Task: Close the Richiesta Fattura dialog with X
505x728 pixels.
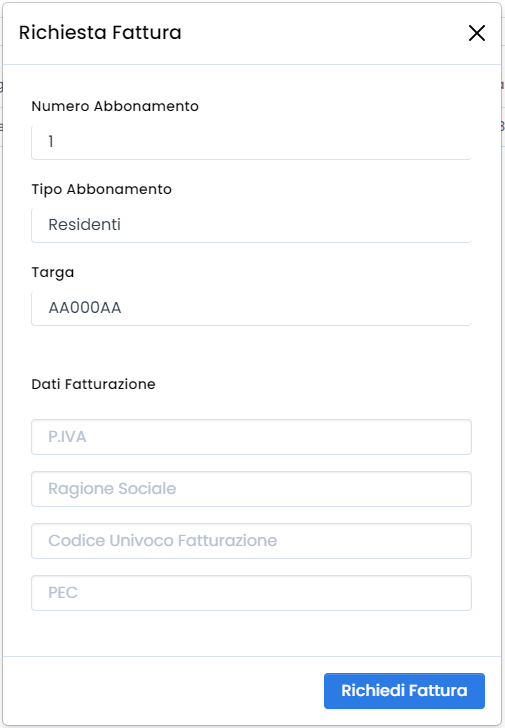Action: pyautogui.click(x=477, y=33)
